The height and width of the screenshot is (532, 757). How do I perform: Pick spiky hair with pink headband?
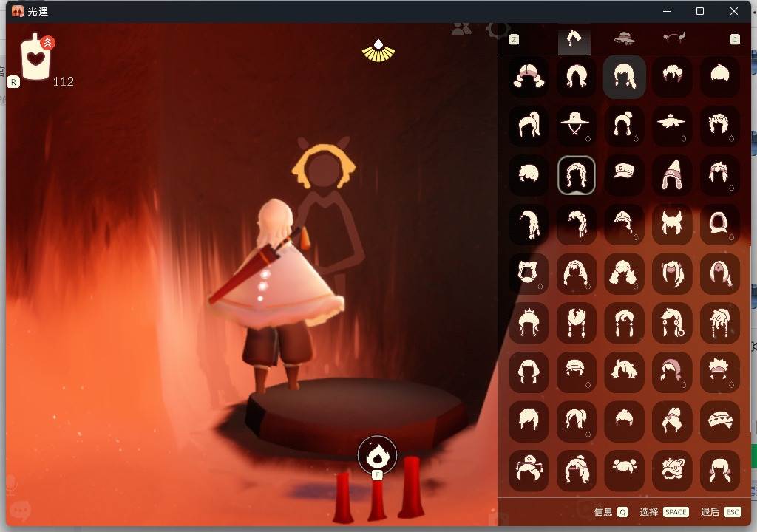[x=719, y=372]
